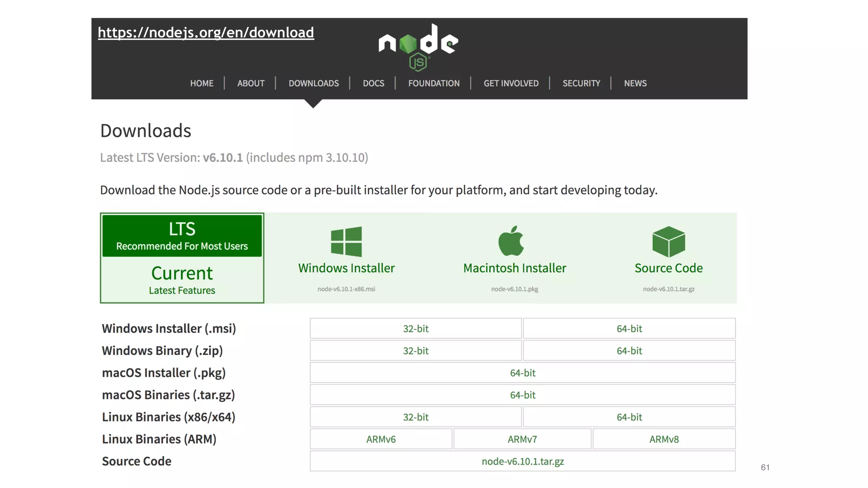
Task: Download 64-bit Linux Binaries (x86/x64)
Action: coord(629,417)
